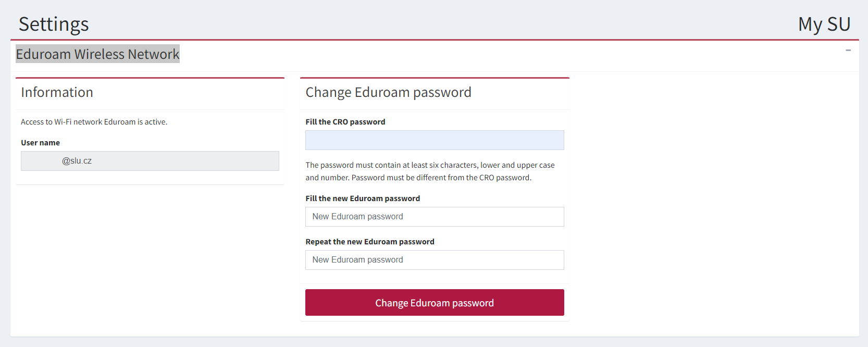Click the 'different from the CRO password' sentence
The image size is (868, 347).
click(x=441, y=178)
